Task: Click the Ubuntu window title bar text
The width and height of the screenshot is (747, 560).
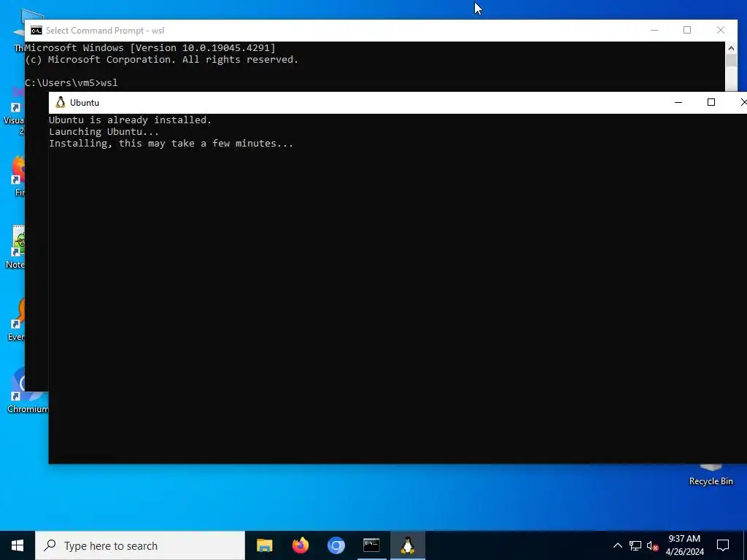Action: click(85, 102)
